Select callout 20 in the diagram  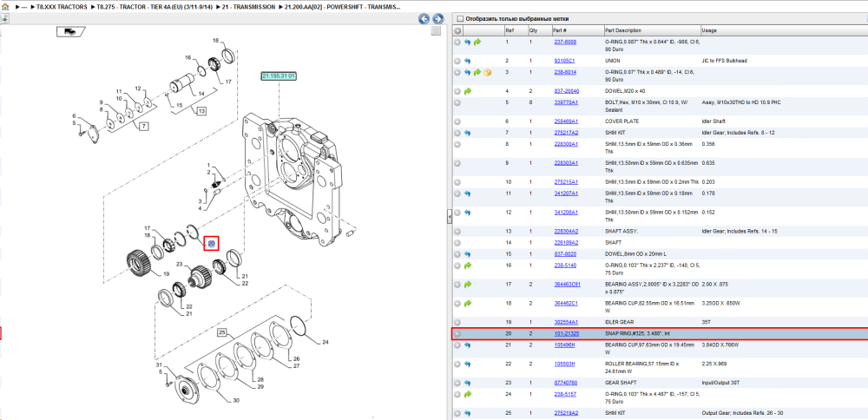(x=211, y=244)
